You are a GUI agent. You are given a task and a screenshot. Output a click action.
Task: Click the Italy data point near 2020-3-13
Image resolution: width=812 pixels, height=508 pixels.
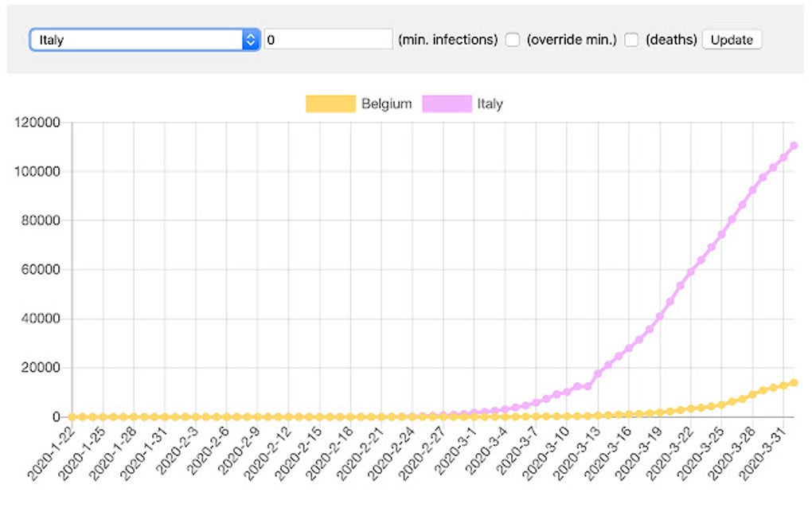point(598,372)
